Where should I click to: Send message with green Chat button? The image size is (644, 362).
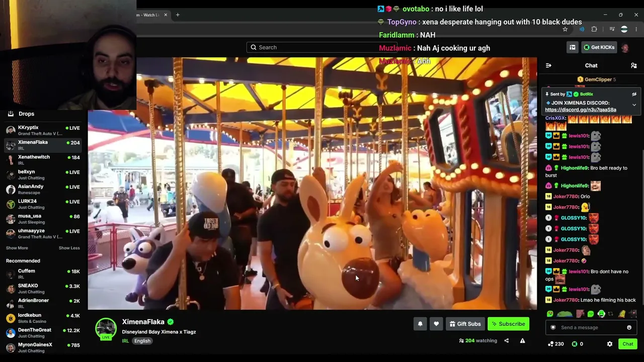click(x=627, y=344)
